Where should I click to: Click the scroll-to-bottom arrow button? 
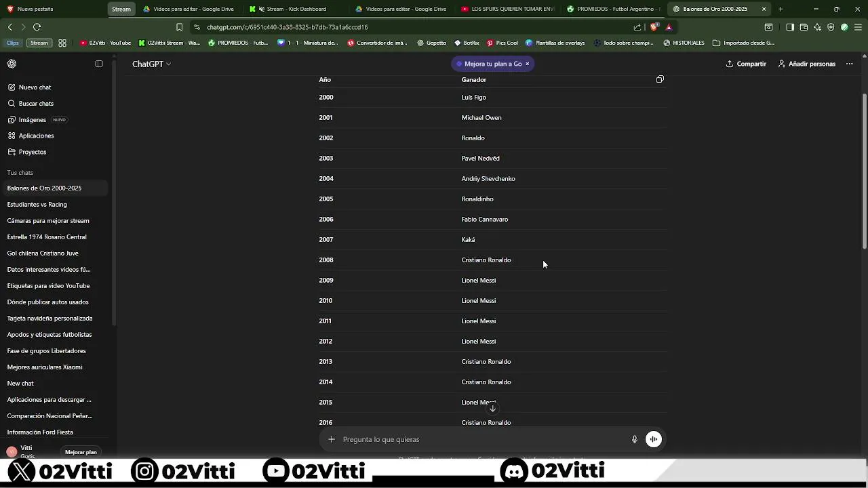coord(493,408)
